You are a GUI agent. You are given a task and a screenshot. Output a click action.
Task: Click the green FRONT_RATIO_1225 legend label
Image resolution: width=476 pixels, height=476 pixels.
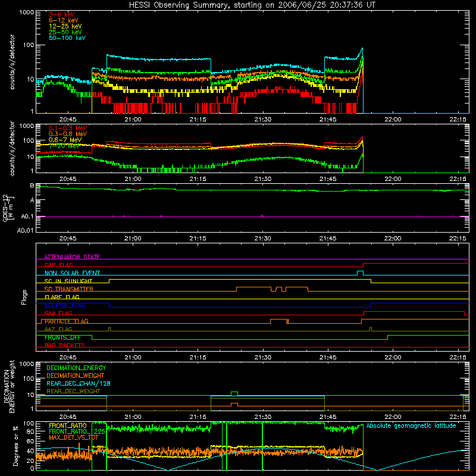77,431
